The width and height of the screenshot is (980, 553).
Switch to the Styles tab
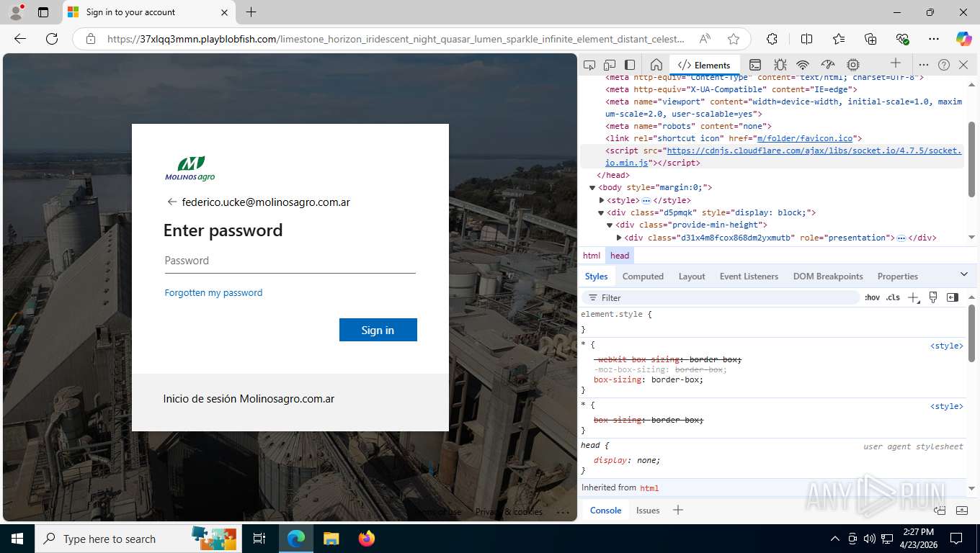[596, 276]
